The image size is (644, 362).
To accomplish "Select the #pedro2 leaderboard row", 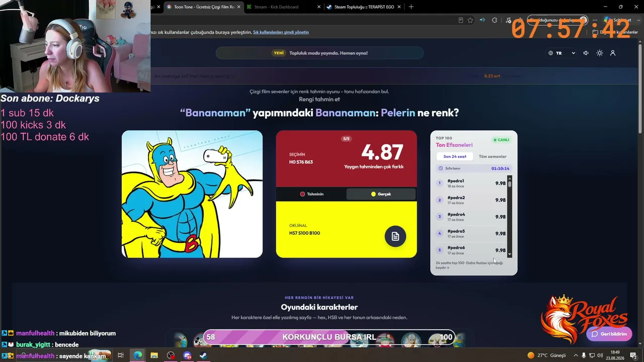I will click(x=471, y=200).
